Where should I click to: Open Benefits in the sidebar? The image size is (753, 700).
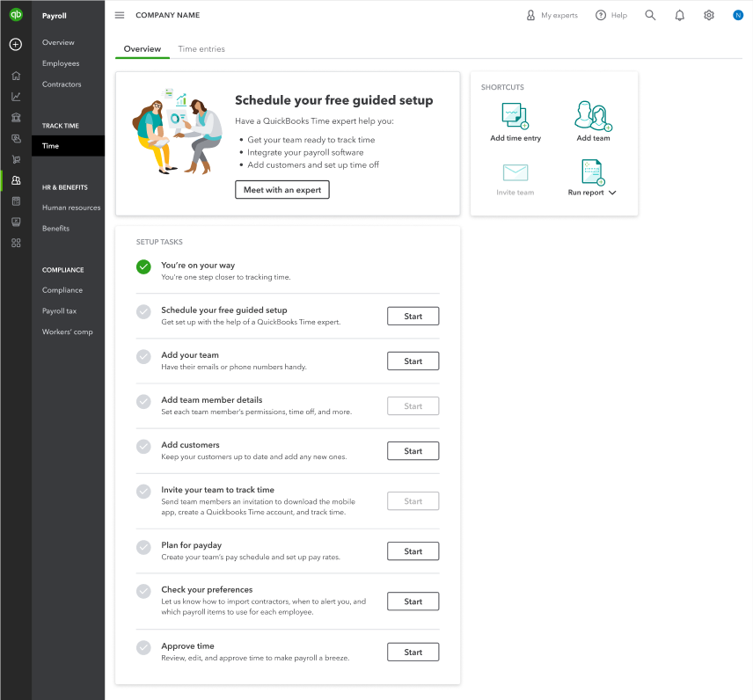55,229
